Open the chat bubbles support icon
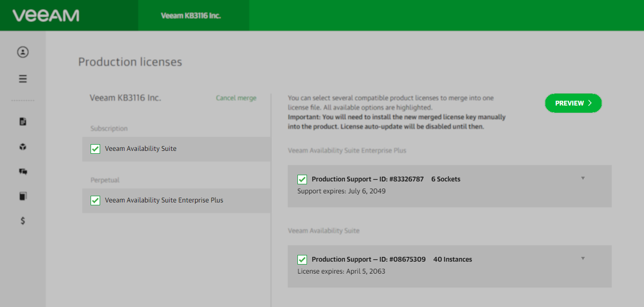 (23, 171)
